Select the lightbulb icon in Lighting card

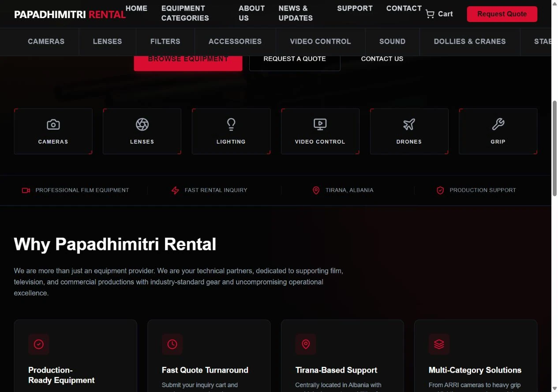pyautogui.click(x=231, y=125)
